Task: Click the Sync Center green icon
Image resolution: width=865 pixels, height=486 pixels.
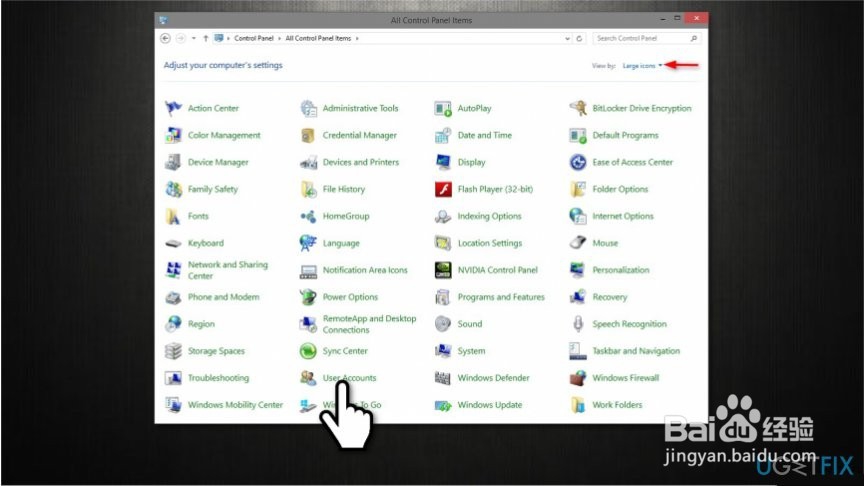Action: click(x=308, y=351)
